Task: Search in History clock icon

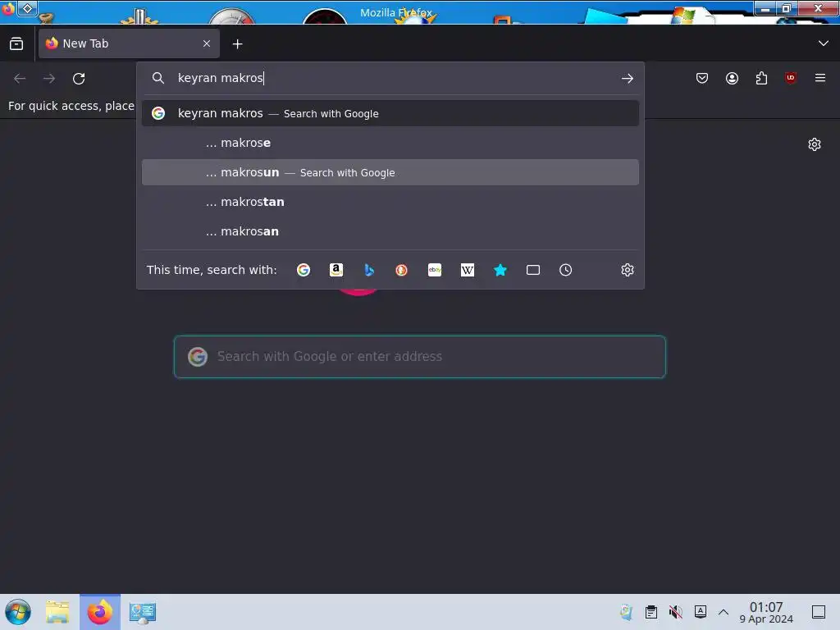Action: (x=566, y=270)
